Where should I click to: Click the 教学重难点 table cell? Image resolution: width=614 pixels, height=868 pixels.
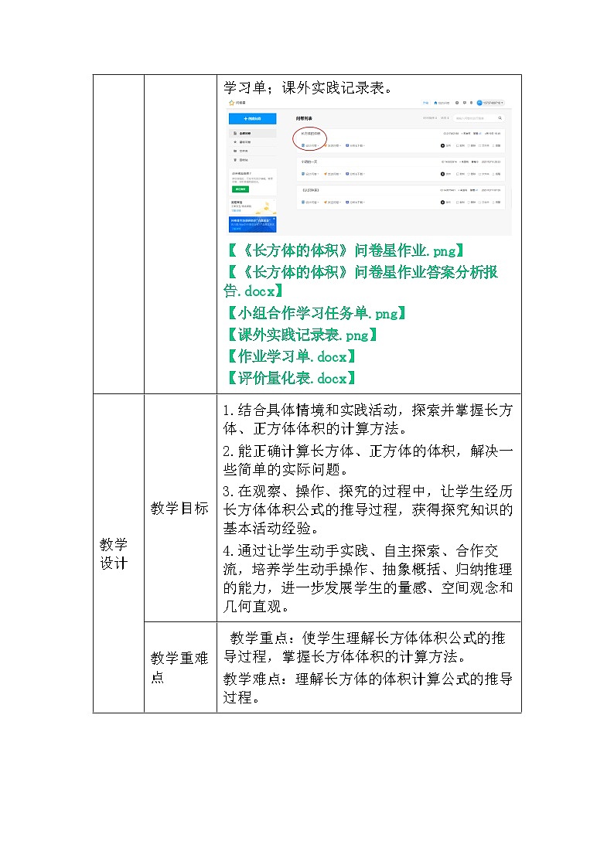coord(180,667)
